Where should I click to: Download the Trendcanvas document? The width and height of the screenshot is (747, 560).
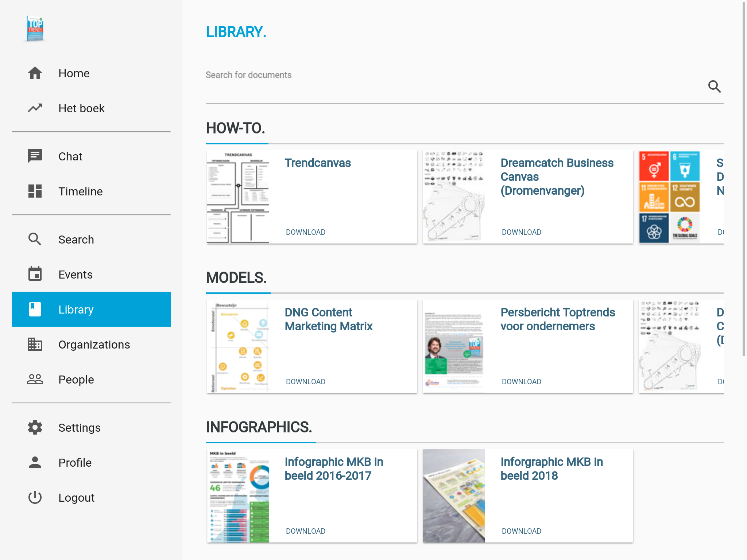[305, 232]
